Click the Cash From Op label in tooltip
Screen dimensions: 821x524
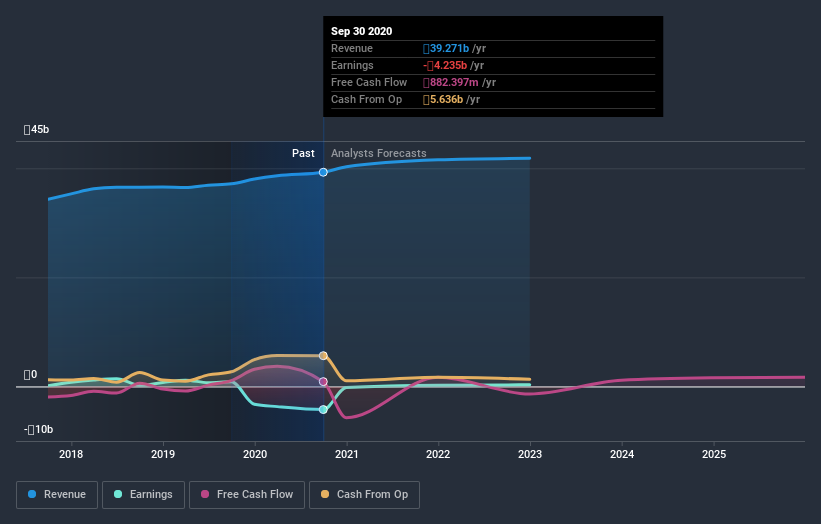pos(367,99)
